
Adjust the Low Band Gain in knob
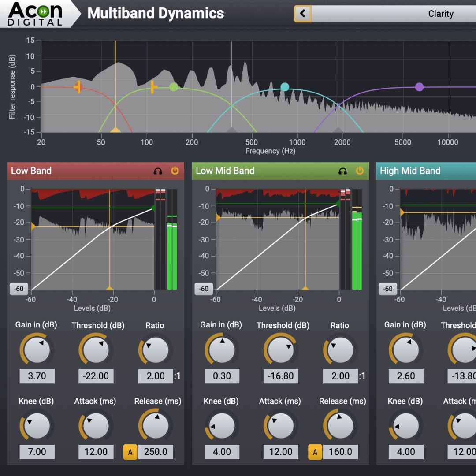pos(37,350)
